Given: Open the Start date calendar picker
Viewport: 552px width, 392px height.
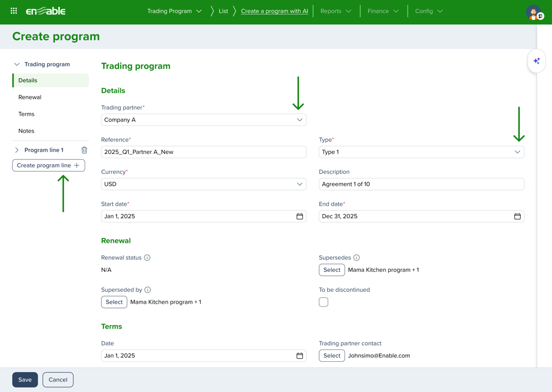Looking at the screenshot, I should point(300,216).
